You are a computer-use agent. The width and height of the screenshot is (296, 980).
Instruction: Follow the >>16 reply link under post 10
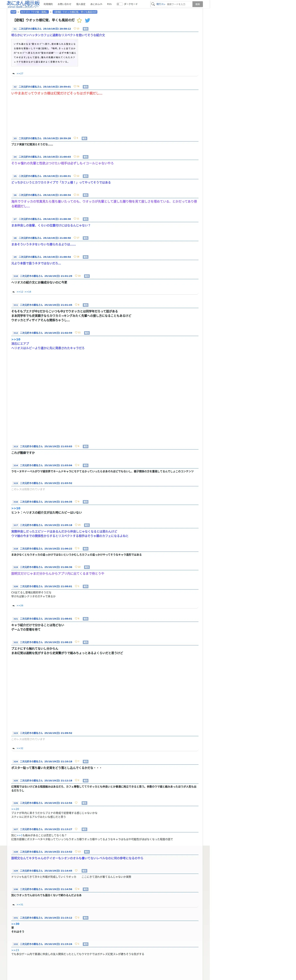[x=28, y=292]
